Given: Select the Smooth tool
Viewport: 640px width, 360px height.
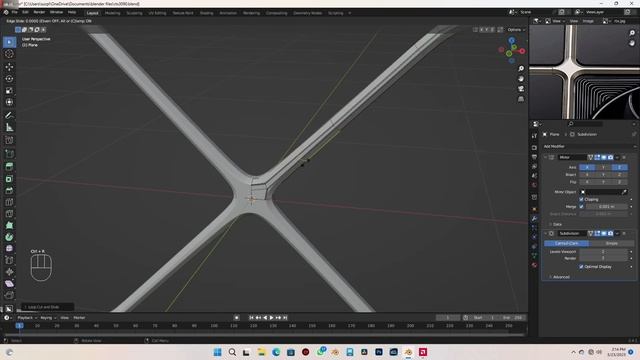Looking at the screenshot, I should click(x=9, y=249).
